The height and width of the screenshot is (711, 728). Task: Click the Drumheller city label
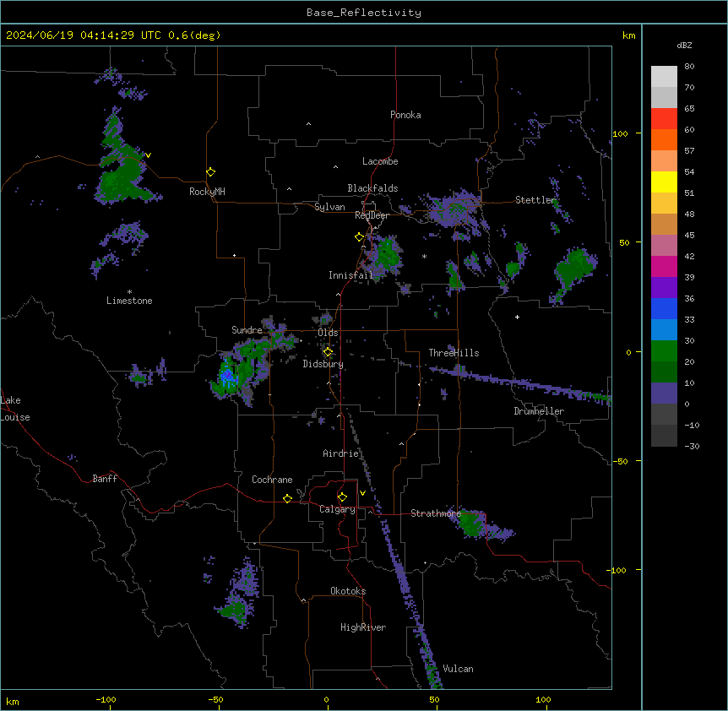click(x=539, y=411)
